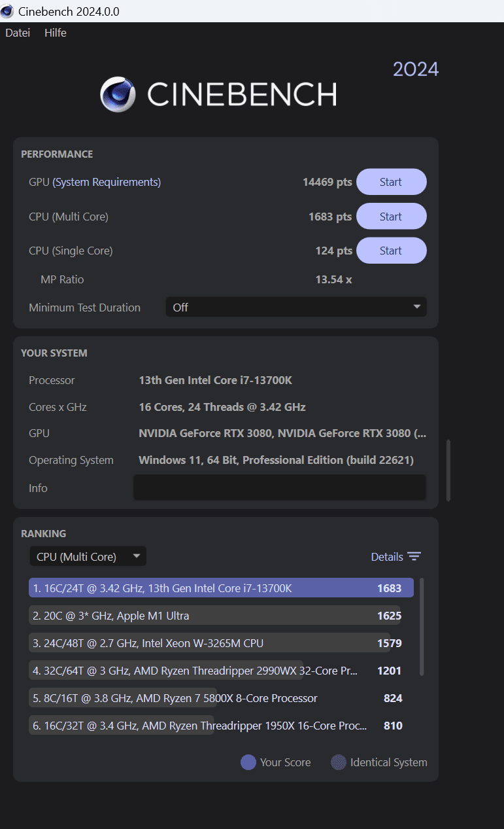The image size is (504, 829).
Task: Click the 2024 version label
Action: pos(416,69)
